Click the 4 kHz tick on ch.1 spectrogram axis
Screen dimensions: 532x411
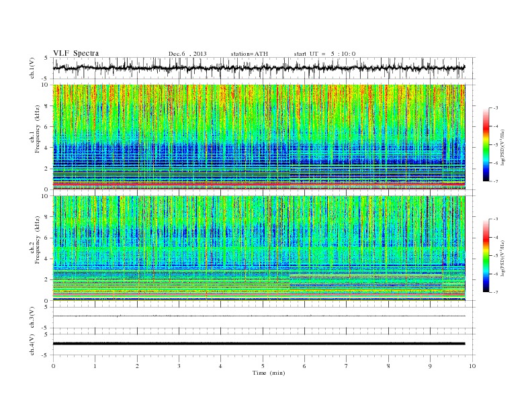(47, 148)
